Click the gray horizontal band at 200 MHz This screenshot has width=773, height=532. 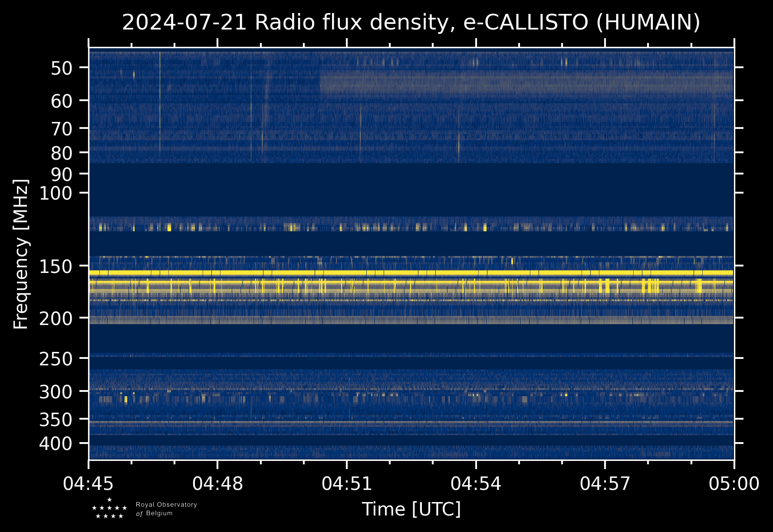click(411, 320)
